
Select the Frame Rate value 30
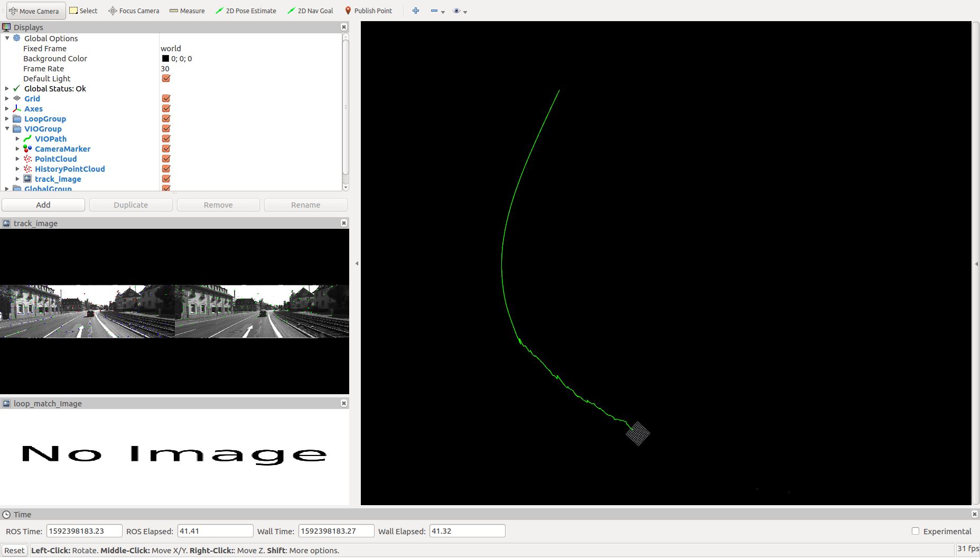165,69
